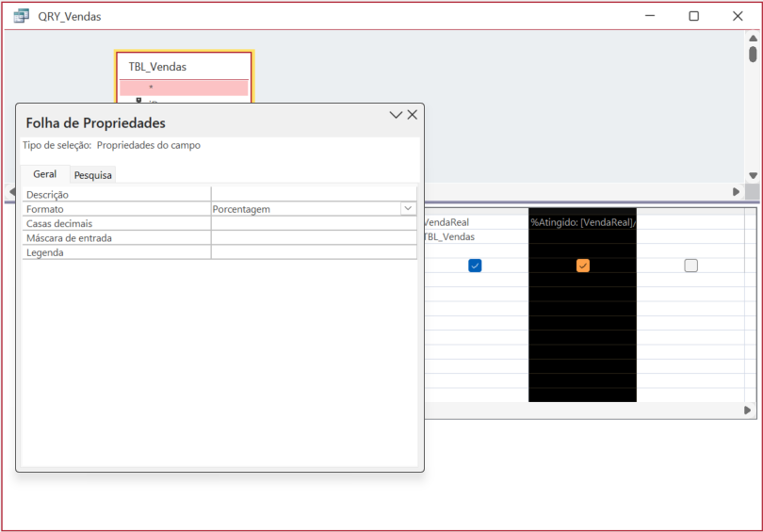Click the scroll down arrow in table pane
Screen dimensions: 763x532
pos(753,176)
